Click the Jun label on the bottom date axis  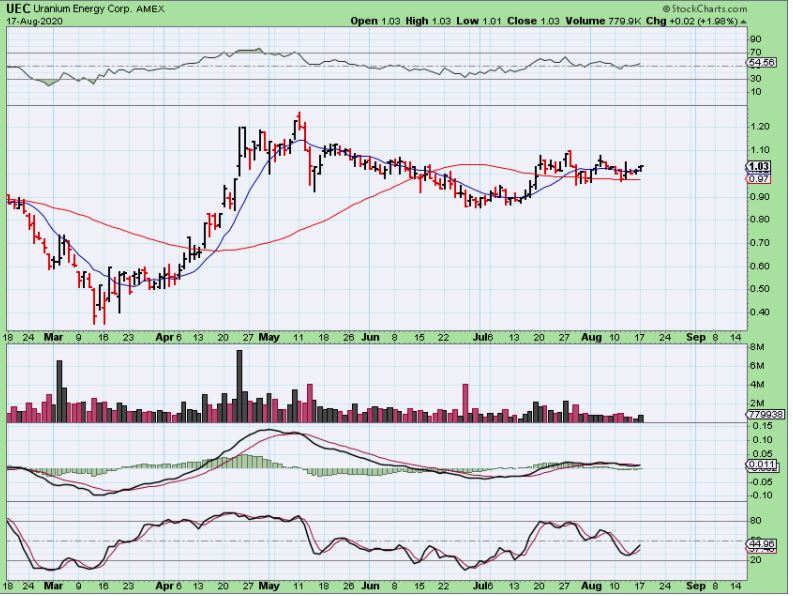click(x=370, y=586)
